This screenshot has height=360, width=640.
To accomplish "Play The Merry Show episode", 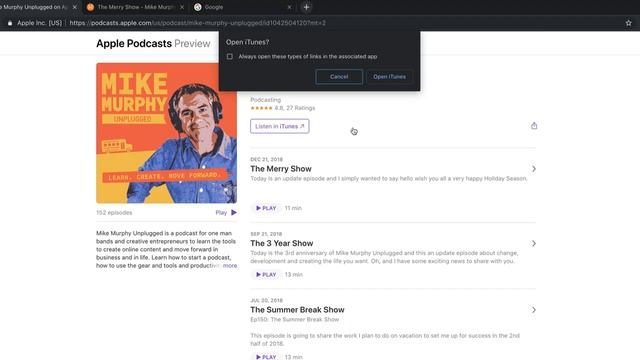I will [x=266, y=208].
